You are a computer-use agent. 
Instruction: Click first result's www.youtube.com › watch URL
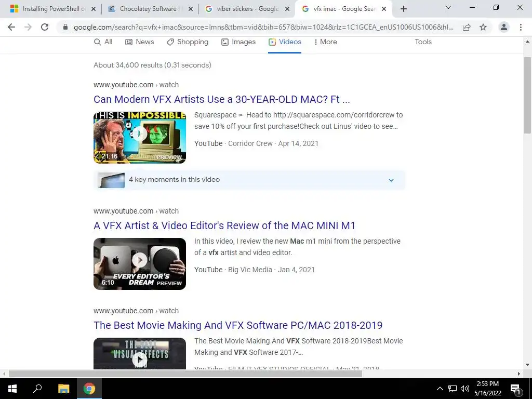click(x=136, y=85)
